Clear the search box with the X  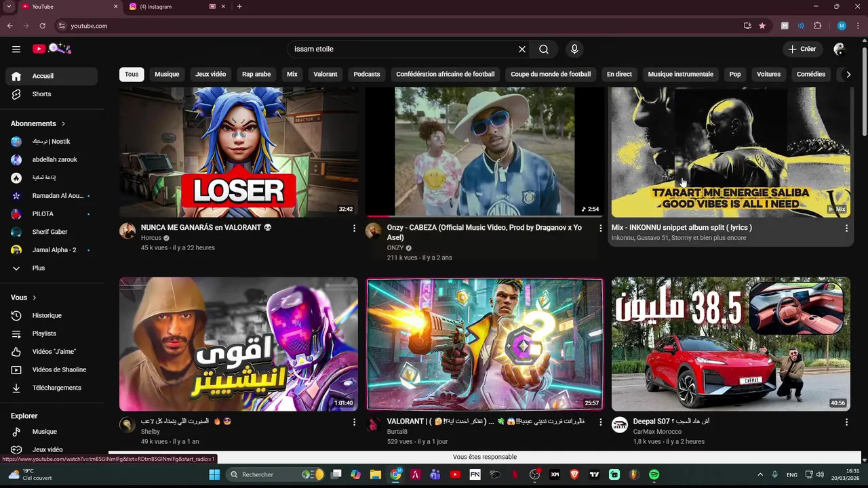[x=522, y=49]
